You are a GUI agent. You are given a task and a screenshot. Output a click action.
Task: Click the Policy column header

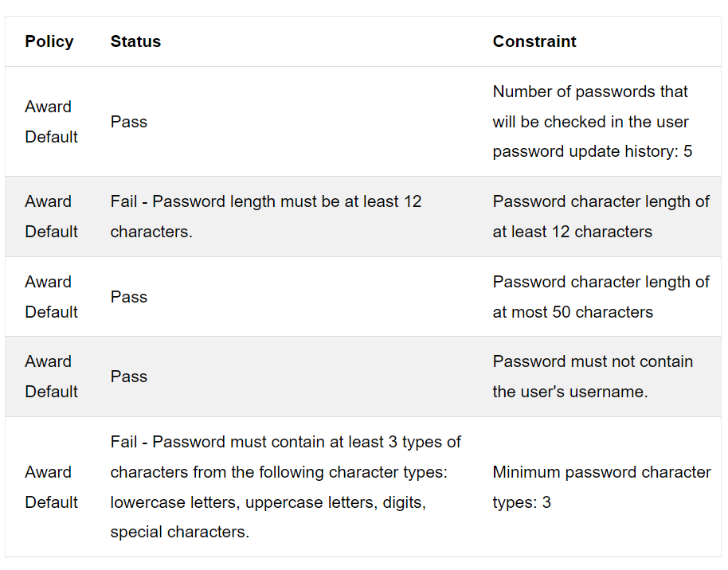[x=49, y=41]
